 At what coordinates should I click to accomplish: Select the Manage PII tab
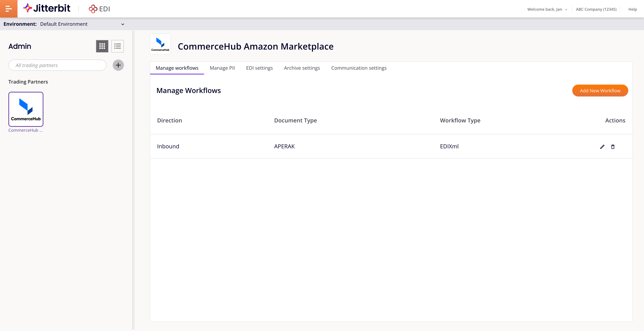click(x=222, y=68)
